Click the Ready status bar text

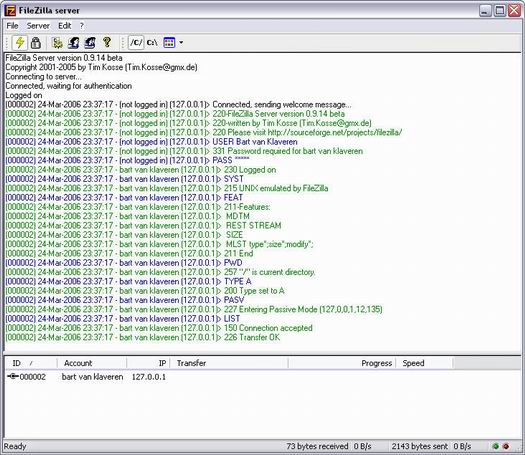[15, 446]
